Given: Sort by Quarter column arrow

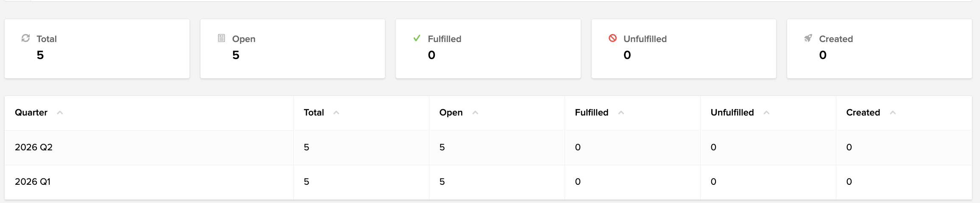Looking at the screenshot, I should pyautogui.click(x=60, y=113).
